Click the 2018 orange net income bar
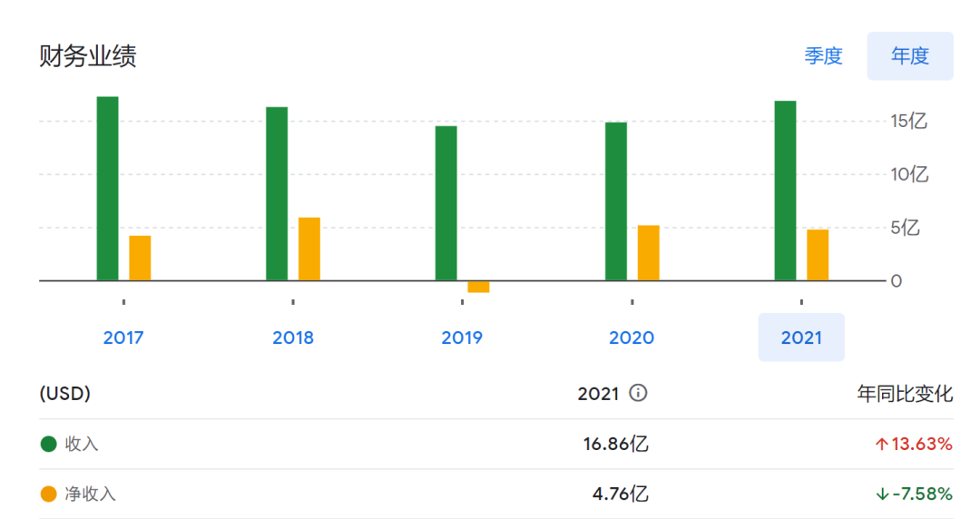The image size is (980, 519). click(309, 249)
